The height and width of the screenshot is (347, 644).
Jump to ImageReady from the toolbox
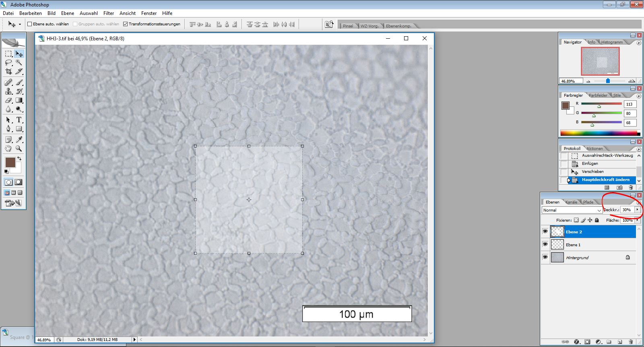13,203
